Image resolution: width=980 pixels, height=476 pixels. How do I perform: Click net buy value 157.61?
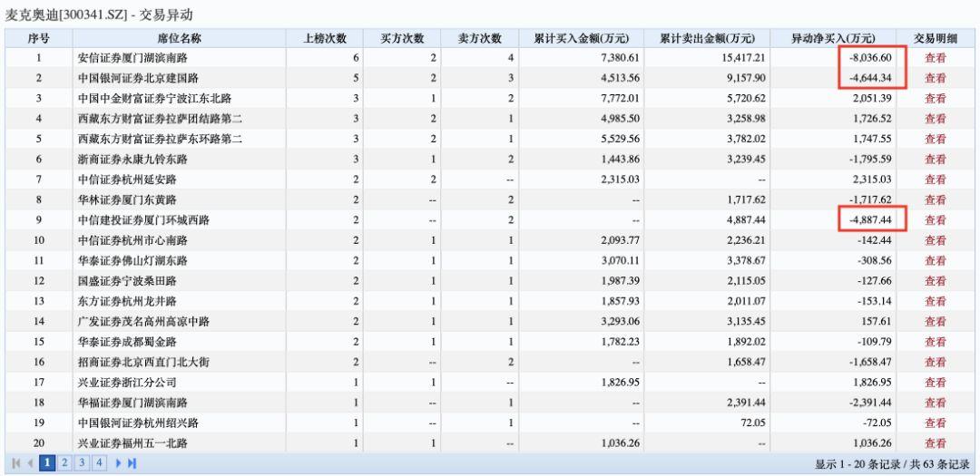coord(875,322)
